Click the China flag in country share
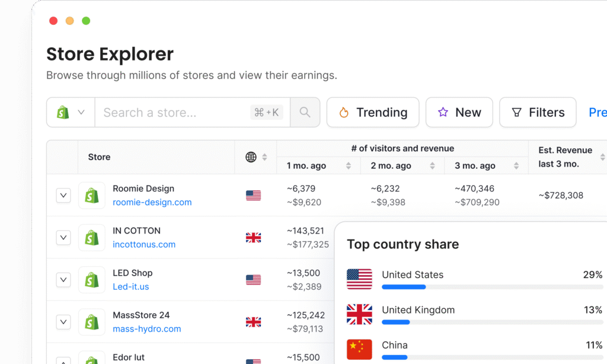 pos(359,349)
